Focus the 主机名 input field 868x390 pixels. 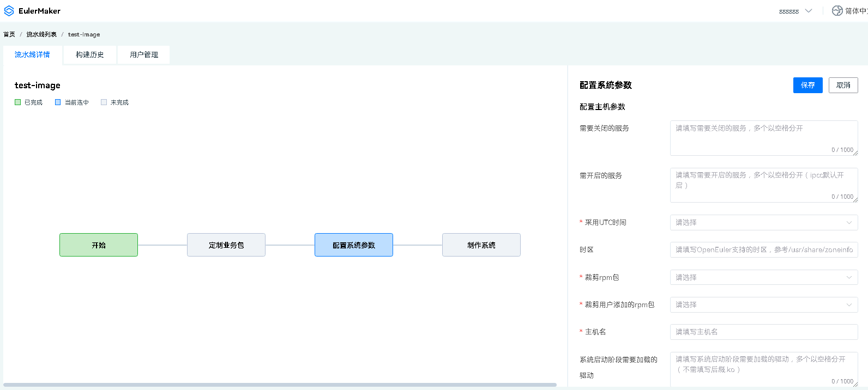[763, 332]
